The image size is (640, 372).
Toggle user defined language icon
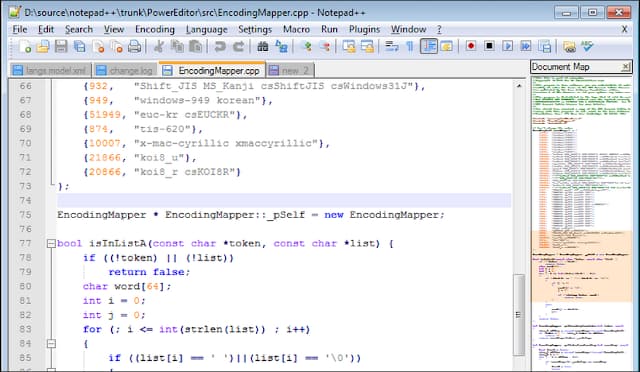coord(447,47)
